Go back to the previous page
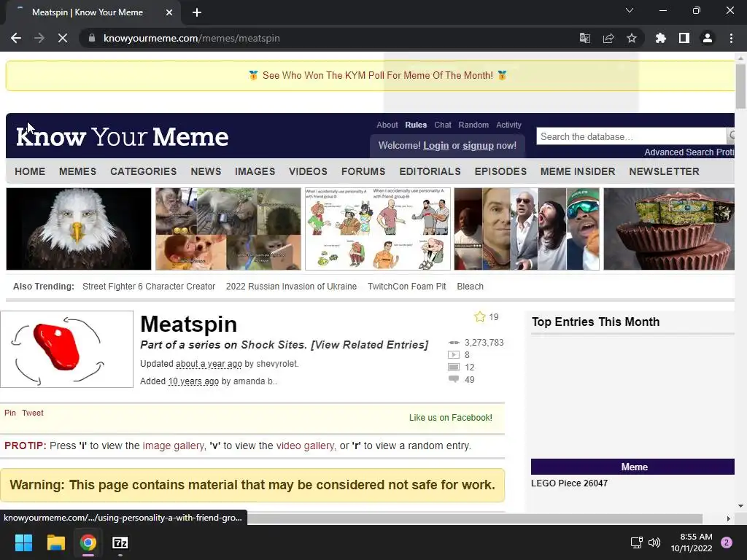This screenshot has width=747, height=560. 16,38
